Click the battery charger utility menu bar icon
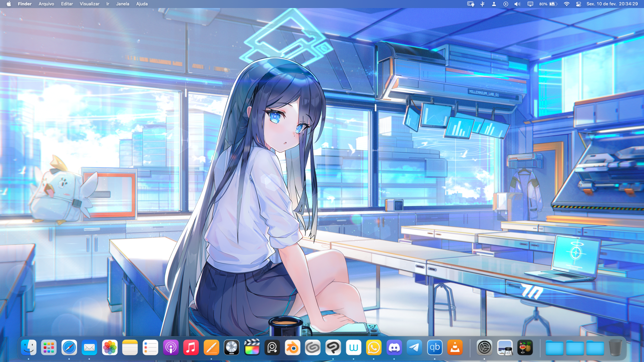The image size is (644, 362). (x=471, y=4)
